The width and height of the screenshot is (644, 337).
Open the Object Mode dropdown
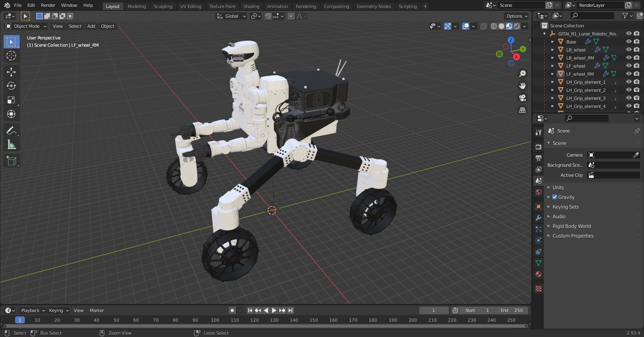click(26, 26)
